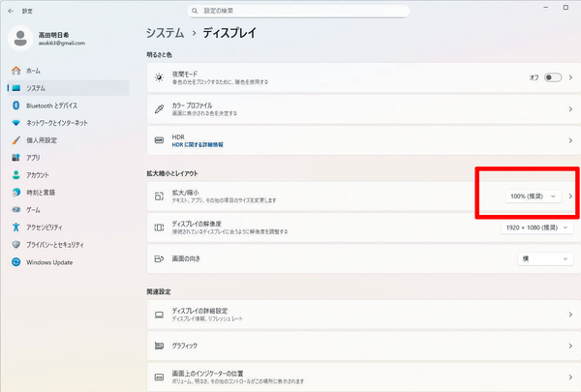581x392 pixels.
Task: Click the アカウント person icon
Action: point(15,175)
